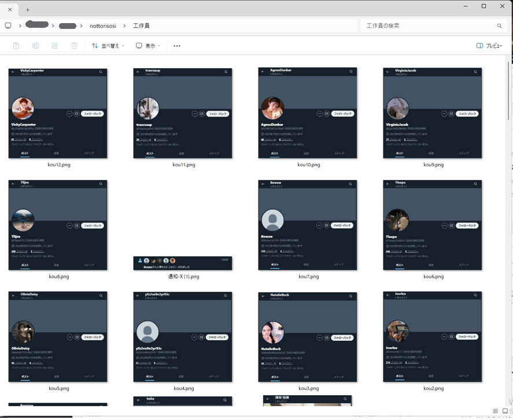Image resolution: width=513 pixels, height=420 pixels.
Task: Switch to details list view icon in status bar
Action: [x=496, y=411]
